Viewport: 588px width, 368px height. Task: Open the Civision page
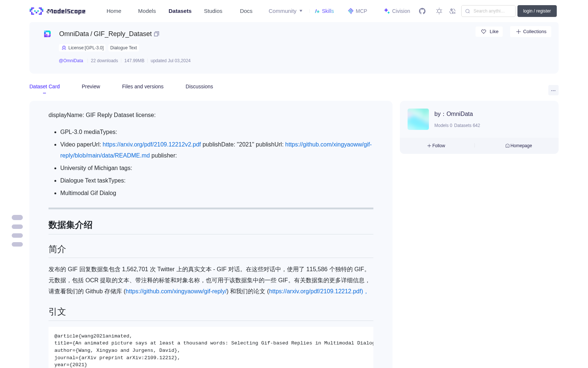tap(397, 11)
